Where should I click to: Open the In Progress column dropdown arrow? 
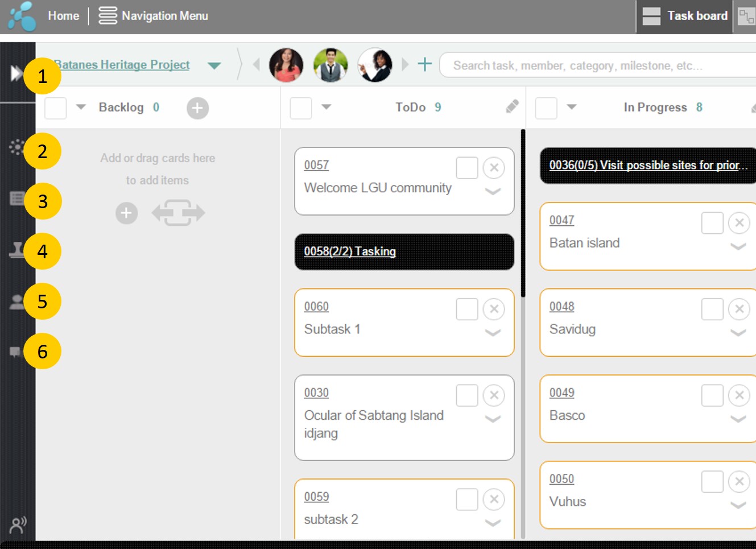[x=572, y=107]
